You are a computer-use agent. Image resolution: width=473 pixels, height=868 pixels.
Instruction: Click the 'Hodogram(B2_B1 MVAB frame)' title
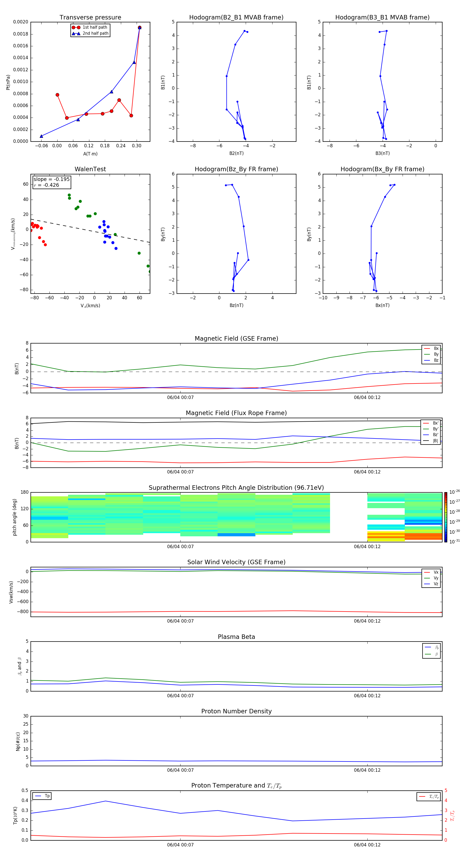point(236,18)
